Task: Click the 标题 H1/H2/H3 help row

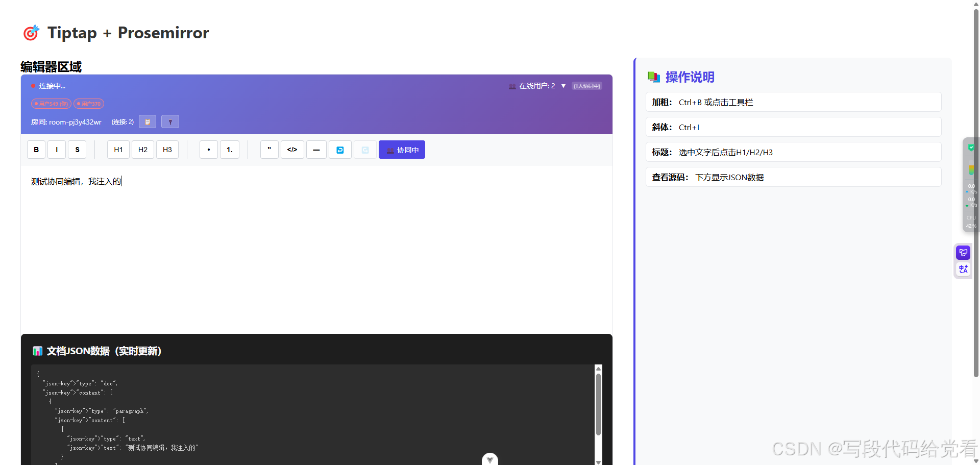Action: pos(793,152)
